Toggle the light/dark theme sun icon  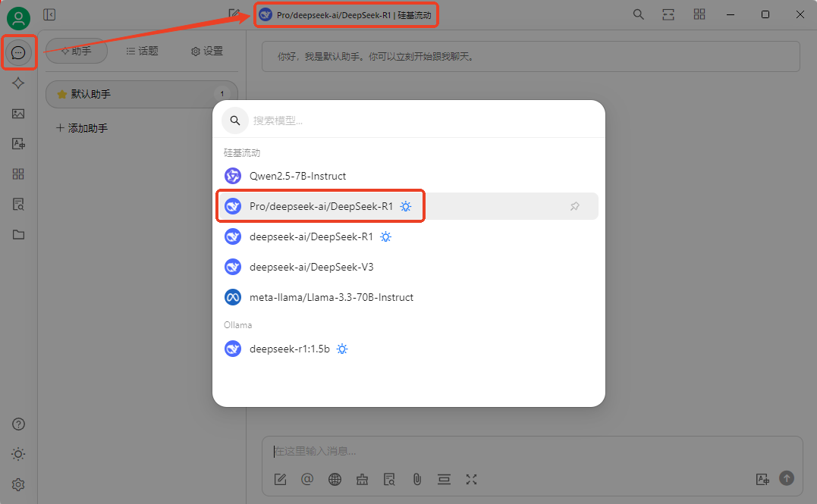coord(18,454)
